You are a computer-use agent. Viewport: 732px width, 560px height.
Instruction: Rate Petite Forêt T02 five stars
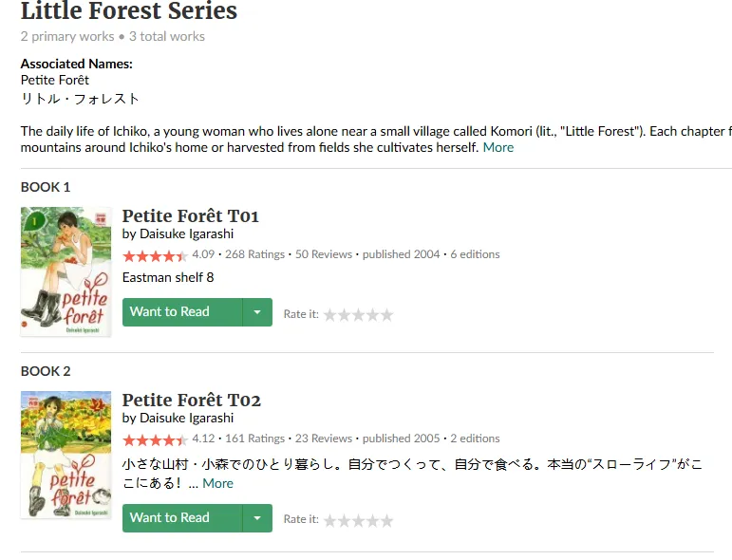point(386,520)
